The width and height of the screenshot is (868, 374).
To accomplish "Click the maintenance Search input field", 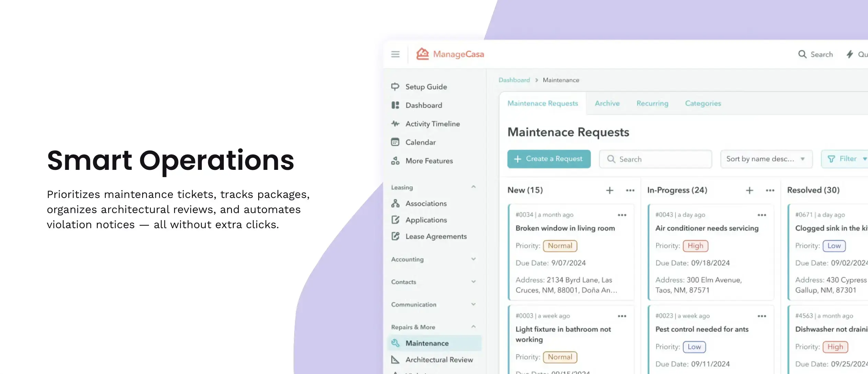I will click(x=655, y=159).
